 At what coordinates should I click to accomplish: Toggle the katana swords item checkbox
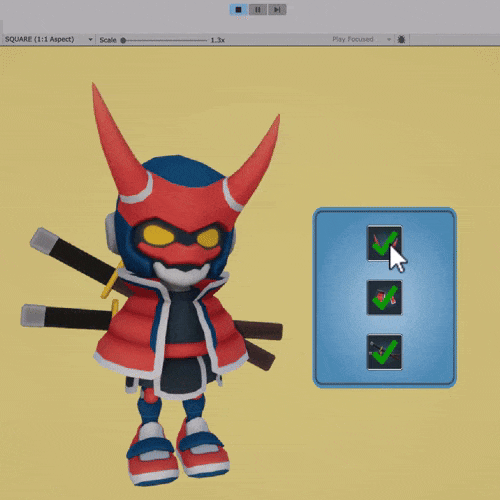pos(384,352)
